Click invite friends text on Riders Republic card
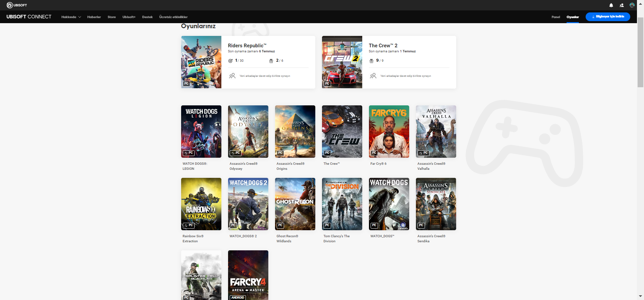The height and width of the screenshot is (300, 644). [x=265, y=76]
